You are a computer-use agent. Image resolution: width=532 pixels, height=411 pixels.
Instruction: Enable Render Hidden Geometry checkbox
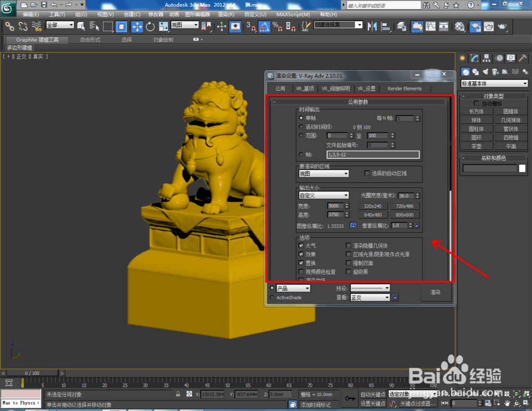(x=348, y=245)
